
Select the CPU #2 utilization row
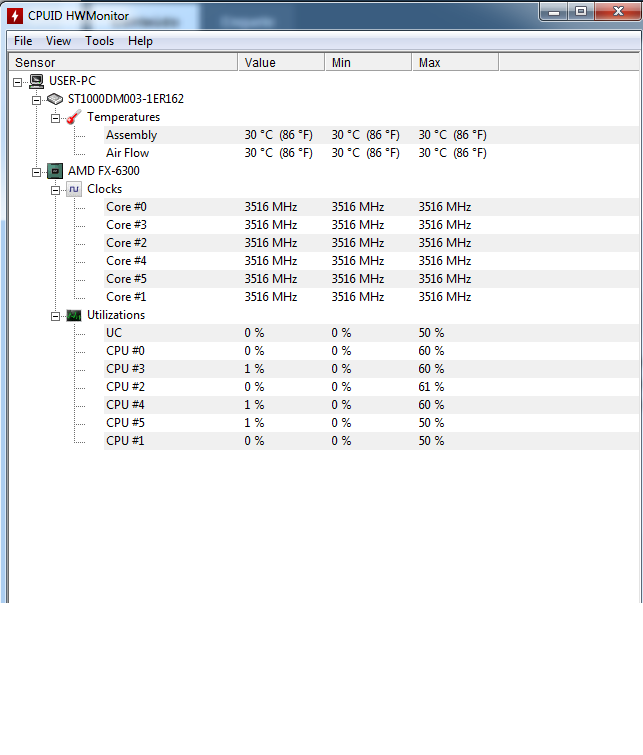371,387
